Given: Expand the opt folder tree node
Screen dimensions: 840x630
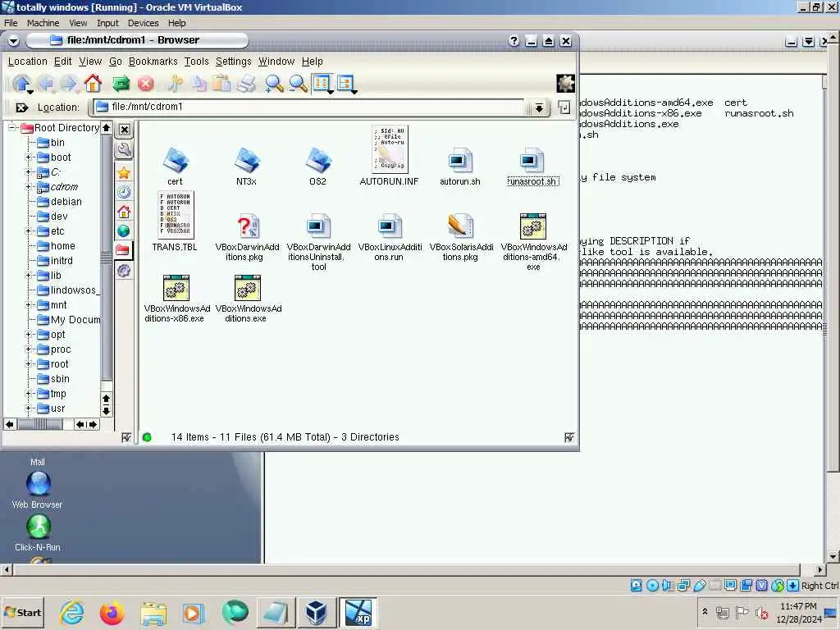Looking at the screenshot, I should 29,335.
